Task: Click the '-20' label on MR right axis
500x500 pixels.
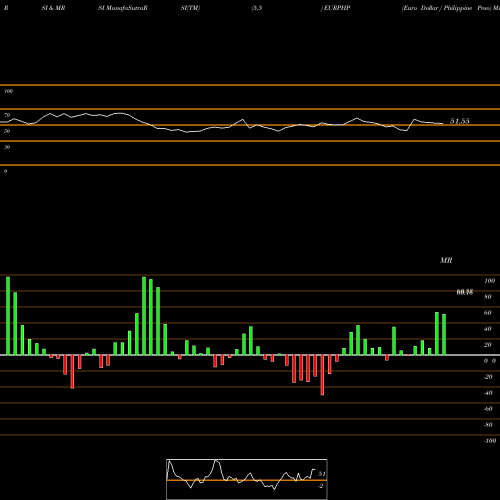Action: (x=488, y=377)
